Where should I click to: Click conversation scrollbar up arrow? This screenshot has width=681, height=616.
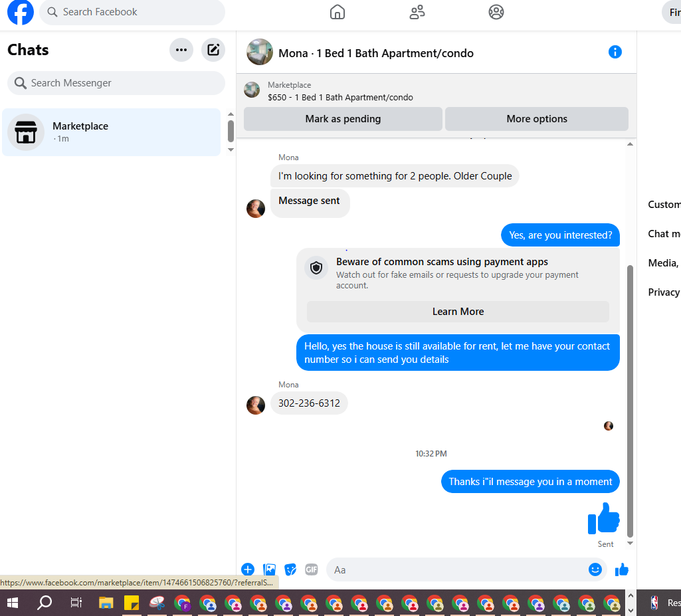coord(630,144)
